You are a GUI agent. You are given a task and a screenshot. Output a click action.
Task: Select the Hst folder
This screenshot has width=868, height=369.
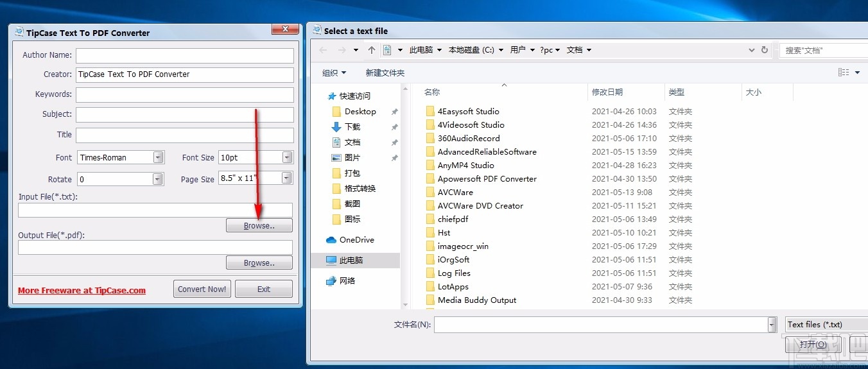click(438, 233)
